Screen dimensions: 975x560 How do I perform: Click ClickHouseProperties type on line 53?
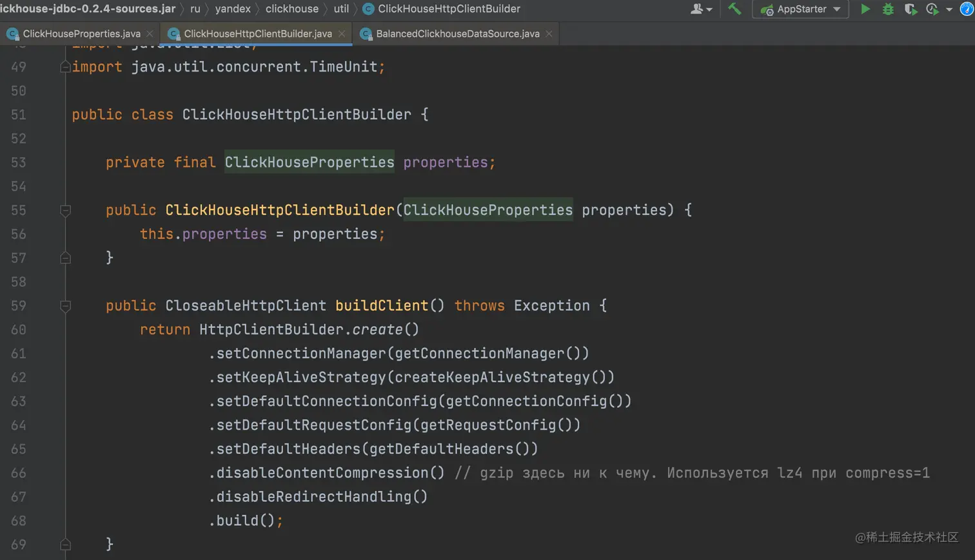[310, 162]
